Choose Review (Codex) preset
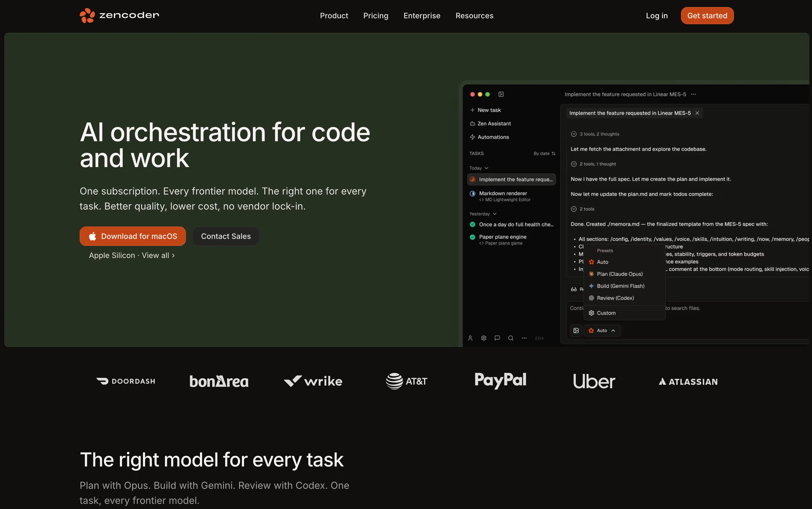Screen dimensions: 812x509 [624, 298]
